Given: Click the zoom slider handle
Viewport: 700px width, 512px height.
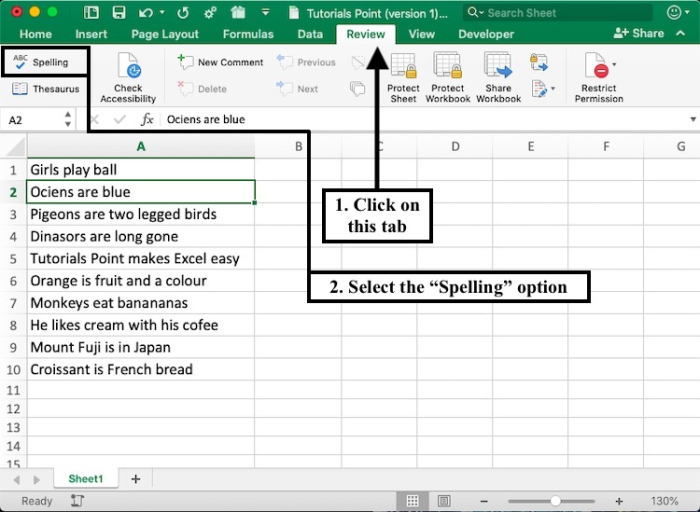Looking at the screenshot, I should pyautogui.click(x=555, y=501).
